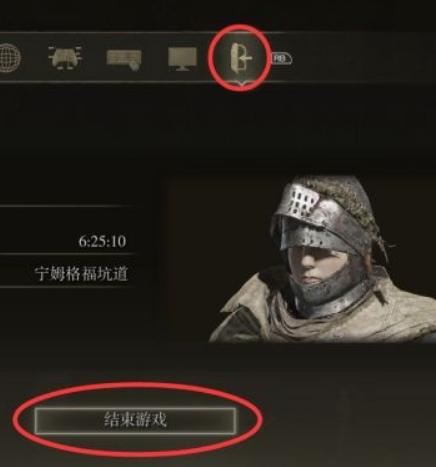Open the network settings globe icon

point(9,58)
